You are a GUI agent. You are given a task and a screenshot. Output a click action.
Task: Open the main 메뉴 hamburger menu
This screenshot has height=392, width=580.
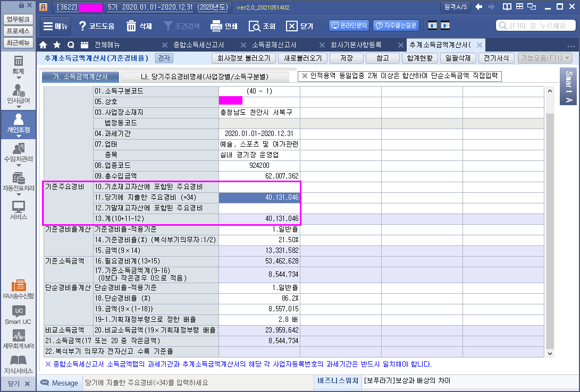coord(55,26)
